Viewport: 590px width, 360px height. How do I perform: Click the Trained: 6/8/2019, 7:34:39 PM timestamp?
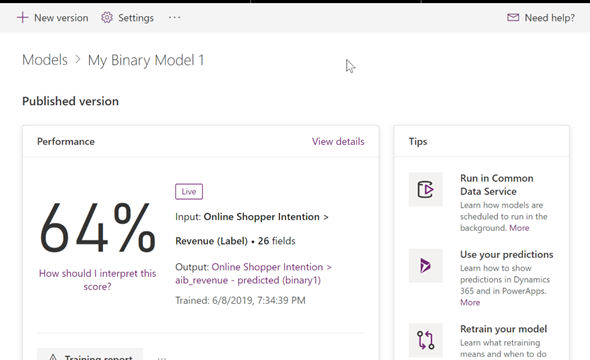point(240,300)
